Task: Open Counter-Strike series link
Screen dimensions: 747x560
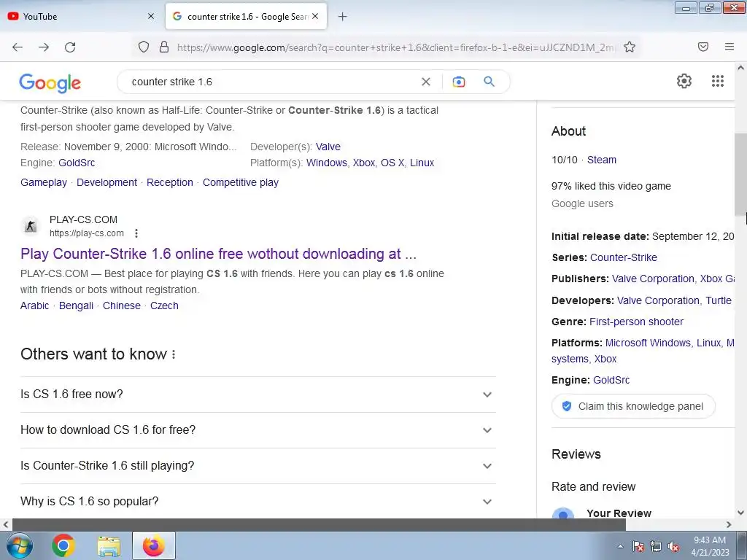Action: 624,257
